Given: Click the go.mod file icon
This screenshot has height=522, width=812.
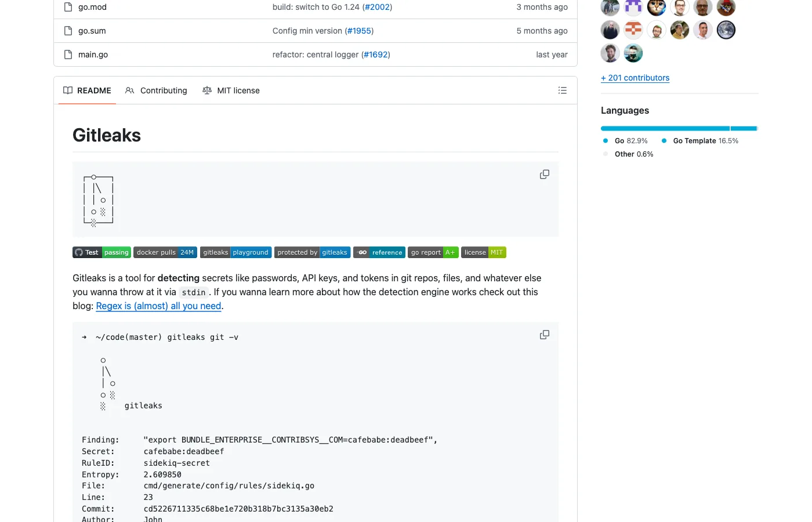Looking at the screenshot, I should [68, 6].
